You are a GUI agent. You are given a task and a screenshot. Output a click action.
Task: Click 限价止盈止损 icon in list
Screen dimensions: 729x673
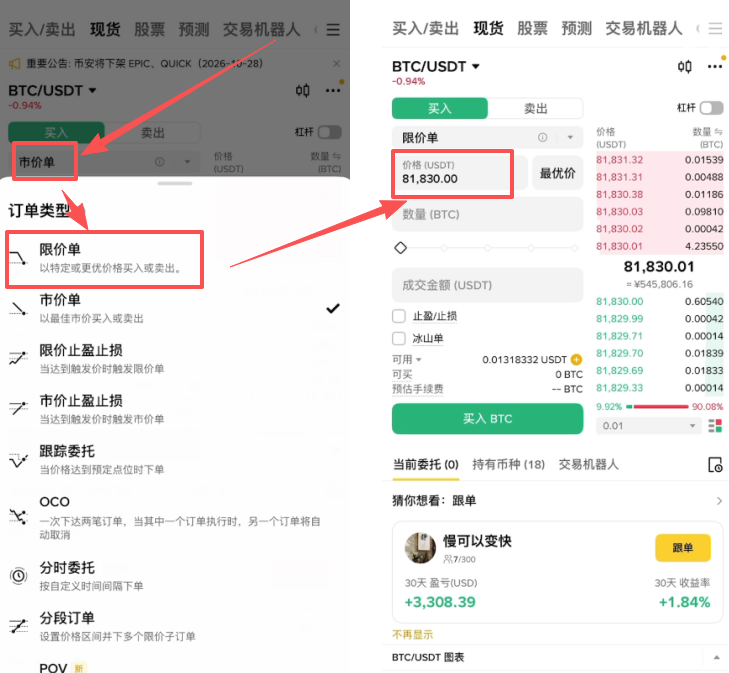[x=19, y=358]
